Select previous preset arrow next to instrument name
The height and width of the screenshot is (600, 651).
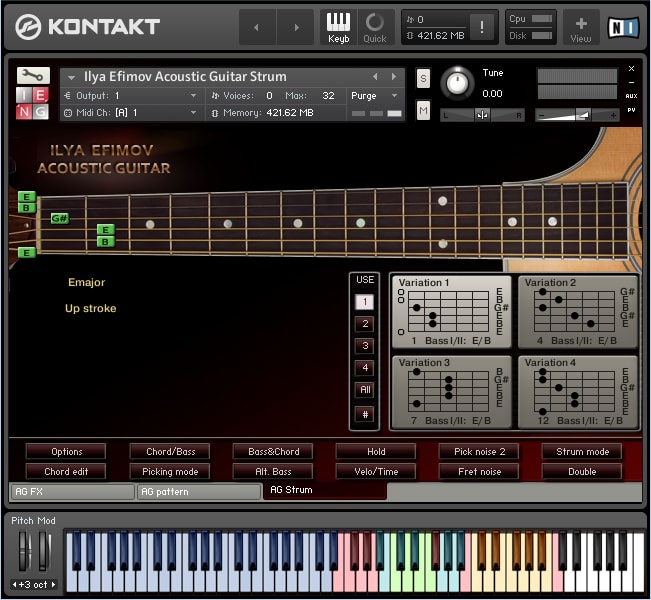point(375,77)
